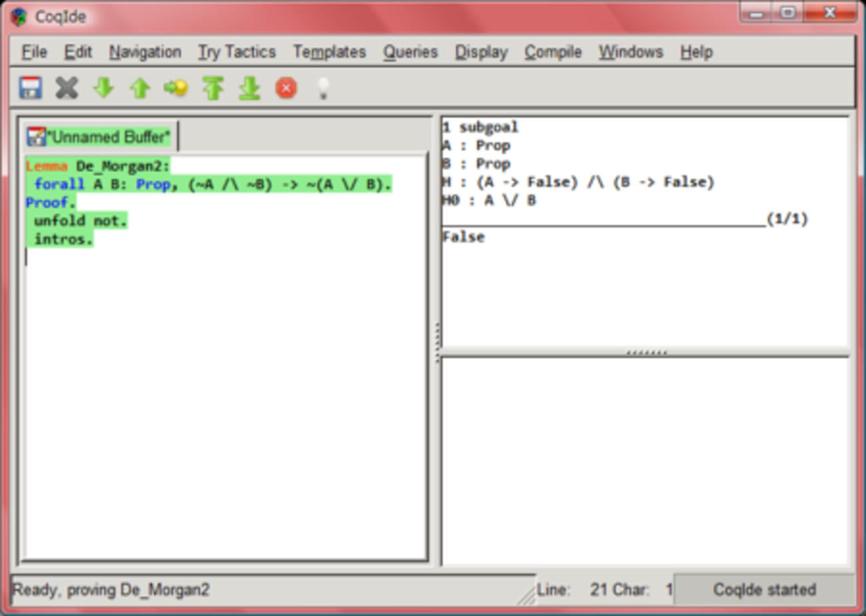Click the light bulb proof wizard icon
This screenshot has height=616, width=866.
pyautogui.click(x=323, y=88)
